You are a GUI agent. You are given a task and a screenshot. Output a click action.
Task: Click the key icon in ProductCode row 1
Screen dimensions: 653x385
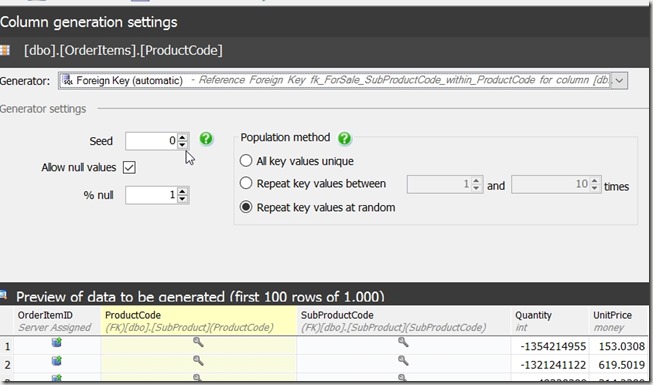pyautogui.click(x=198, y=342)
